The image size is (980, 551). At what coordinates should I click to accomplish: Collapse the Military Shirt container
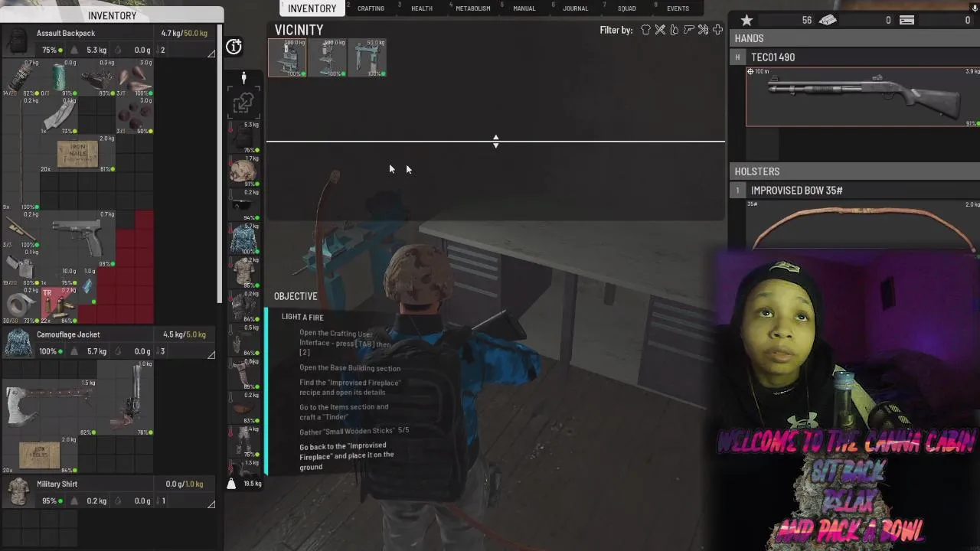pyautogui.click(x=211, y=504)
